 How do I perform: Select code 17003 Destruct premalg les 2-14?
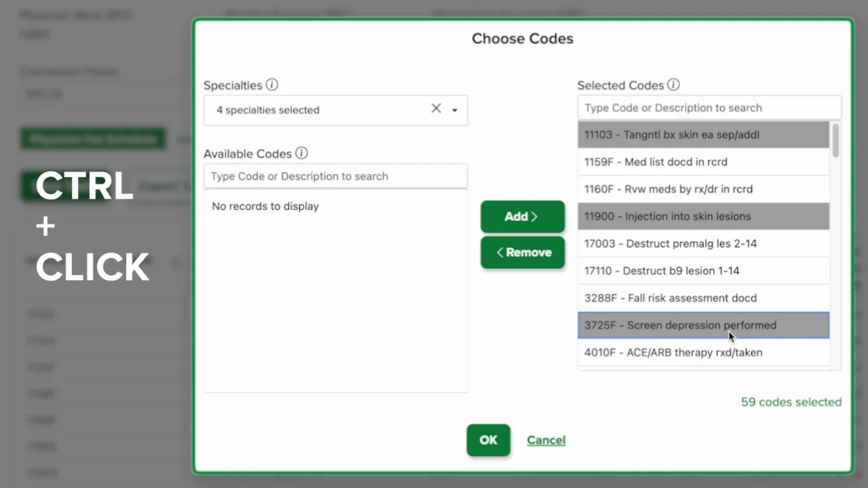coord(703,243)
